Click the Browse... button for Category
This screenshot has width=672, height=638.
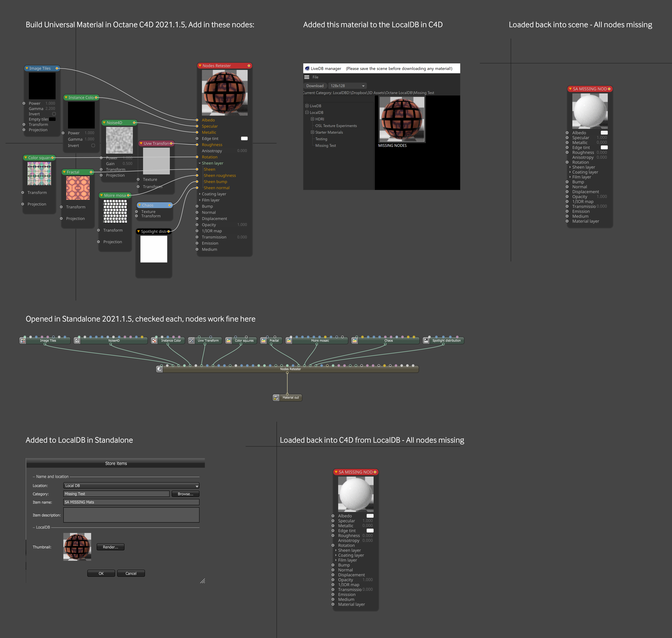(x=185, y=494)
